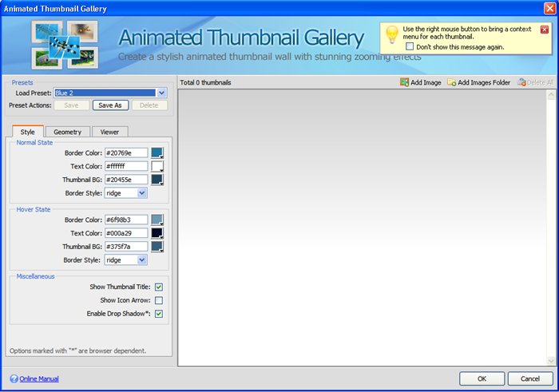Image resolution: width=559 pixels, height=392 pixels.
Task: Click the Add Image icon
Action: pos(404,82)
